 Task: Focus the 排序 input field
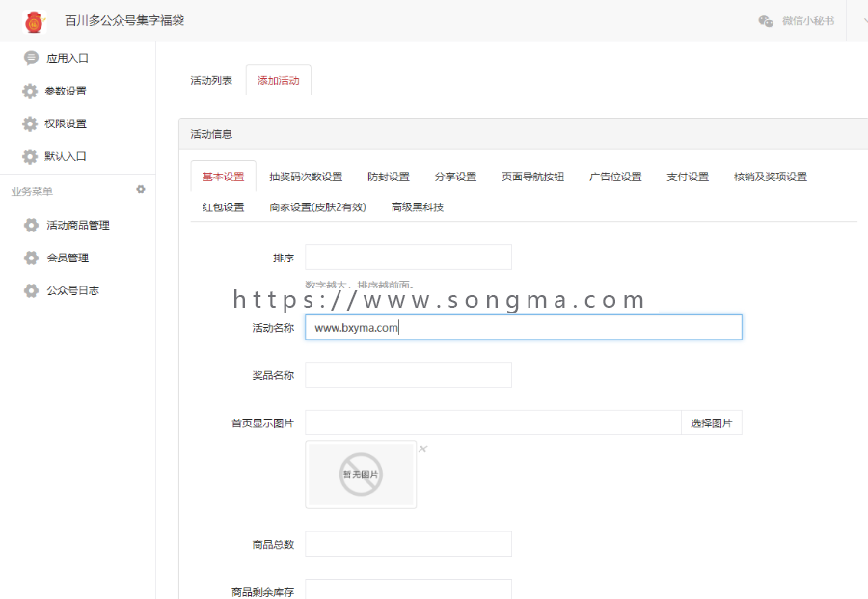pyautogui.click(x=409, y=257)
